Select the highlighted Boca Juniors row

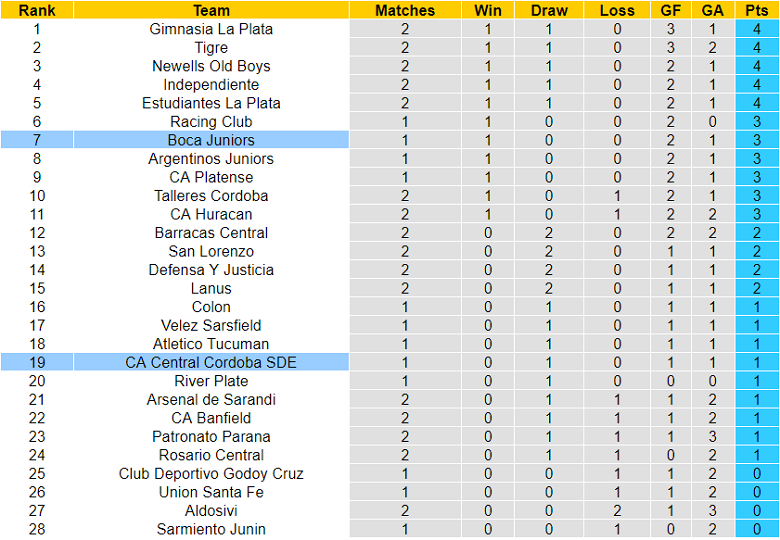(211, 140)
